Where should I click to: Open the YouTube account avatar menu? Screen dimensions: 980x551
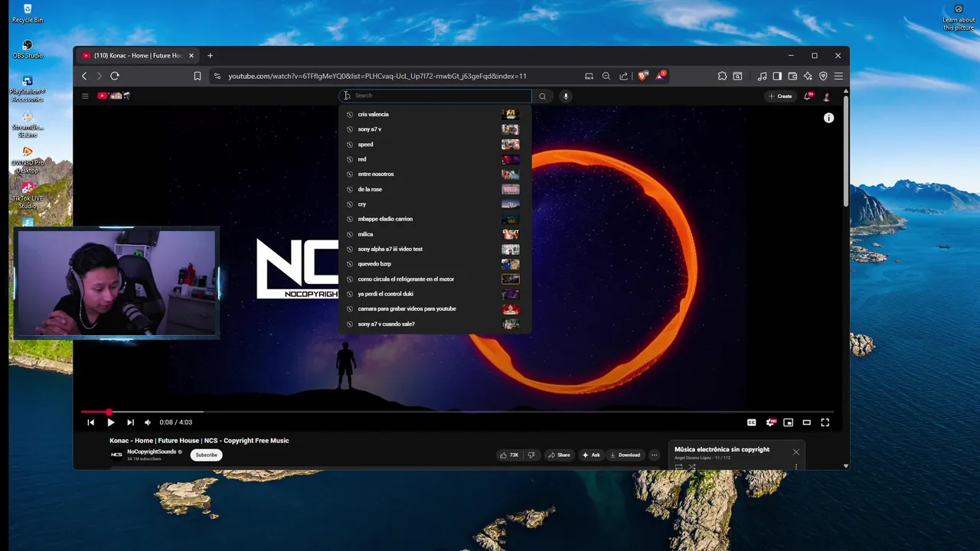[x=826, y=96]
